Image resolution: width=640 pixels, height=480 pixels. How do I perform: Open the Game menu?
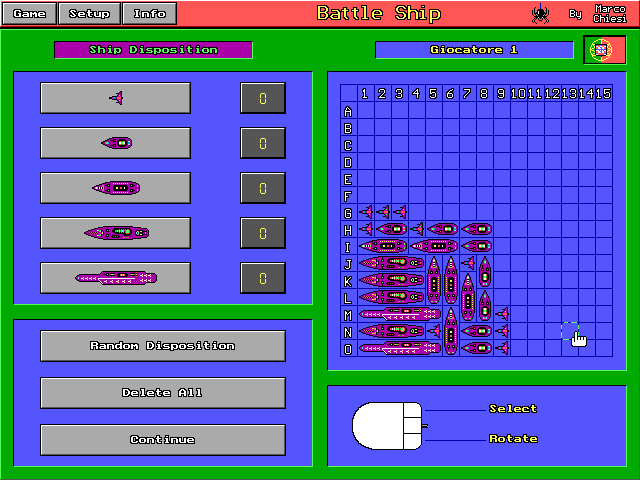29,13
